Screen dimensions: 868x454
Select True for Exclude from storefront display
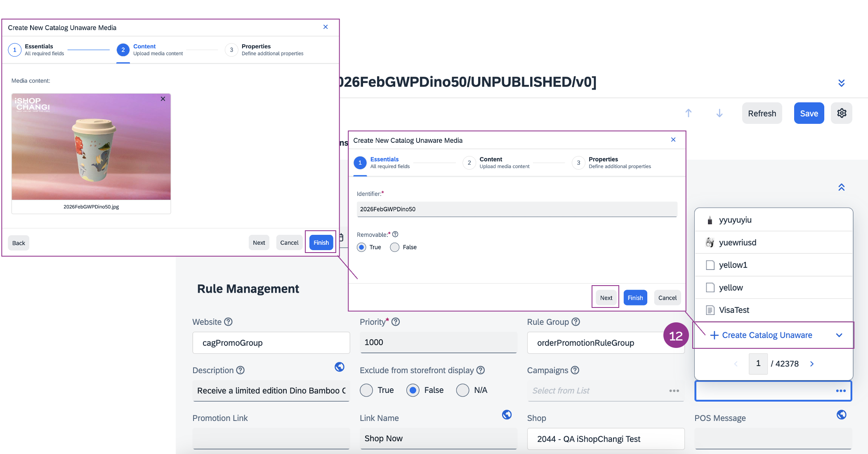[x=366, y=390]
